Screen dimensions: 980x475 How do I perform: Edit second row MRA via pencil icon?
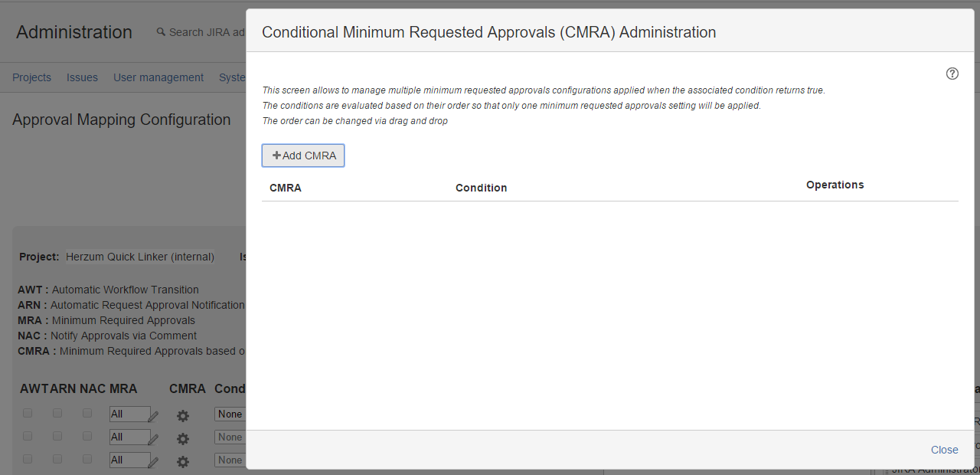[x=153, y=440]
